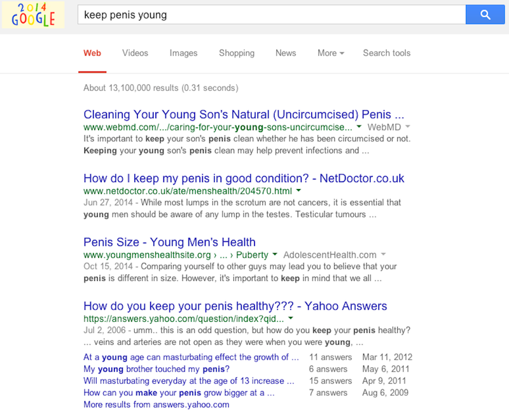
Task: Click the date 'Mar 11, 2012'
Action: click(x=387, y=357)
